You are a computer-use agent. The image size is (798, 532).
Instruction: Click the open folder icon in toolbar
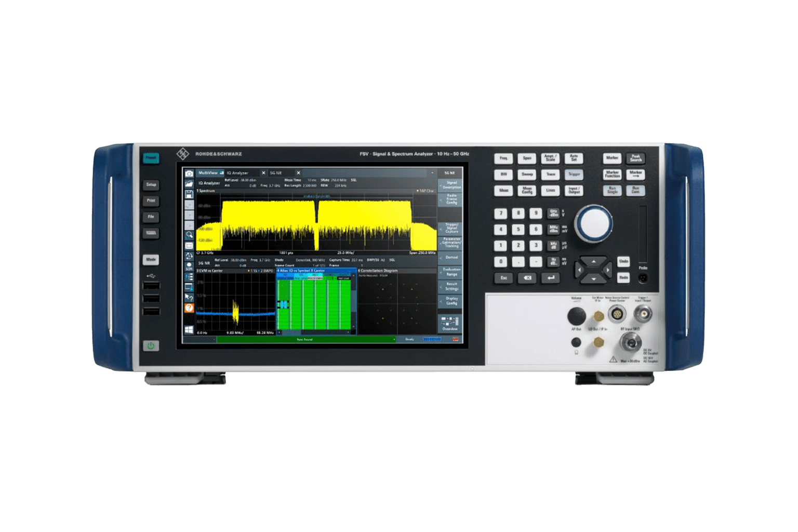point(189,184)
